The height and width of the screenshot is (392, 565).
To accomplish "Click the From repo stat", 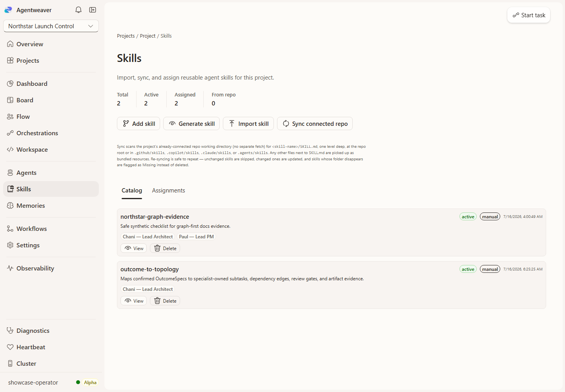I will (224, 99).
